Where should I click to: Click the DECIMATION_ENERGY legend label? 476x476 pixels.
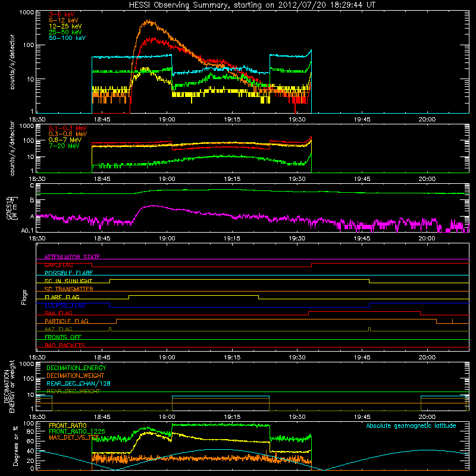pyautogui.click(x=76, y=368)
